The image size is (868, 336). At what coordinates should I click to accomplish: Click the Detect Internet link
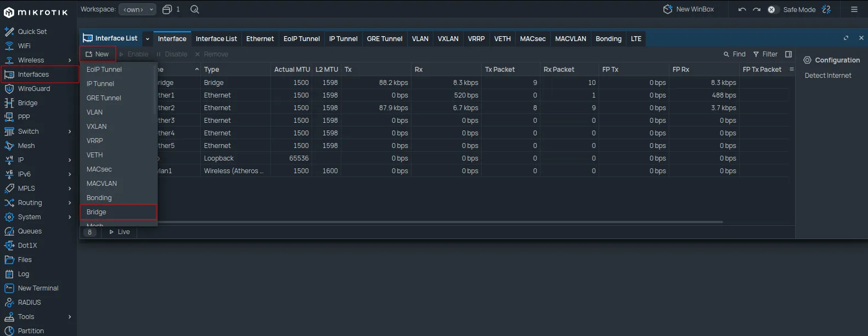click(827, 76)
